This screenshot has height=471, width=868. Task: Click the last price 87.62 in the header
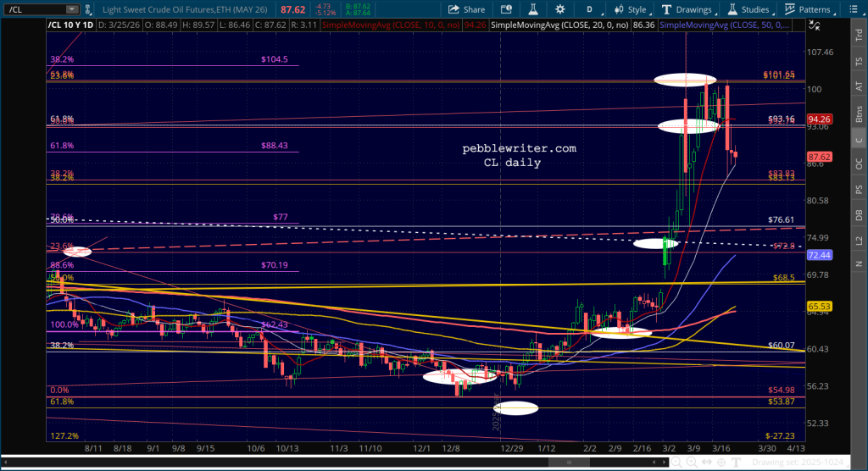click(x=292, y=9)
